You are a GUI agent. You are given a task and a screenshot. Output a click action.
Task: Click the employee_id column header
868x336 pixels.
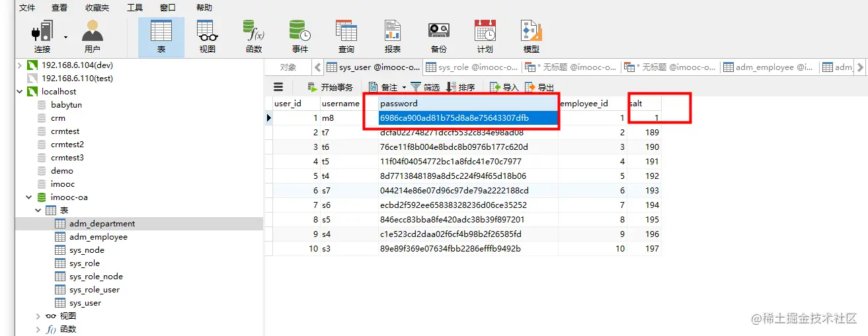pos(593,104)
